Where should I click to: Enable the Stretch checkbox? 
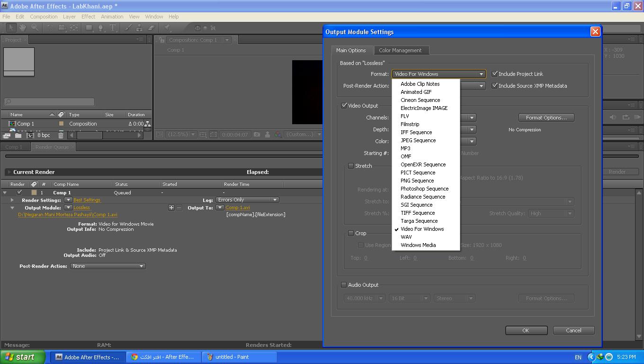pyautogui.click(x=351, y=166)
